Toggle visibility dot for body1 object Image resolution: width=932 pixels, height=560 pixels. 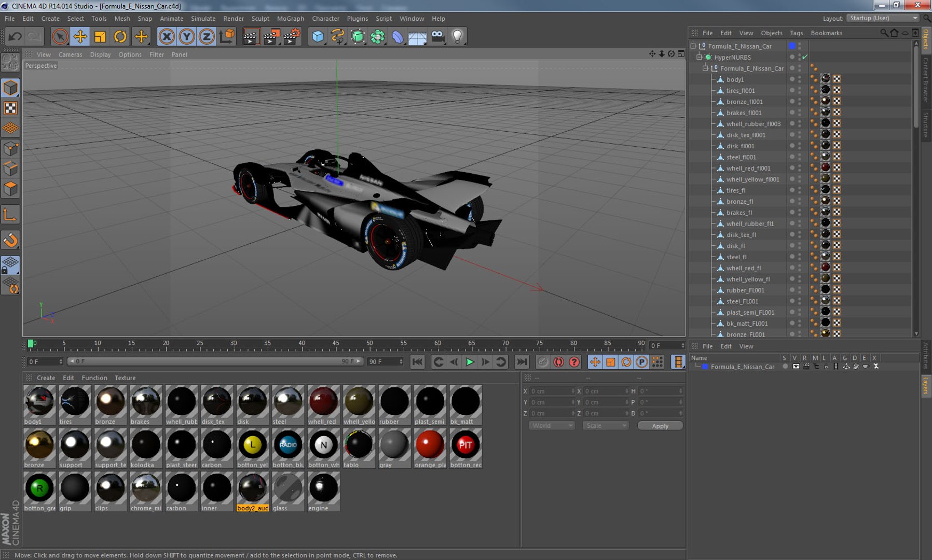point(792,79)
